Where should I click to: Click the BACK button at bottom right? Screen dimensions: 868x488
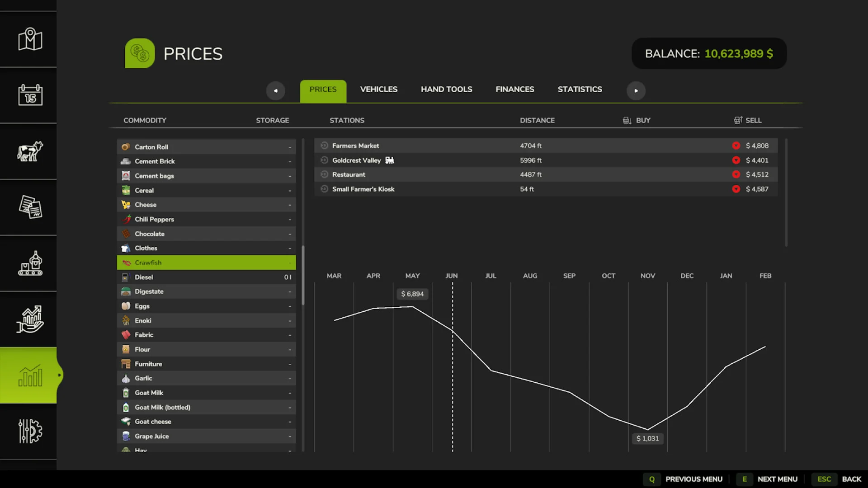(x=851, y=479)
